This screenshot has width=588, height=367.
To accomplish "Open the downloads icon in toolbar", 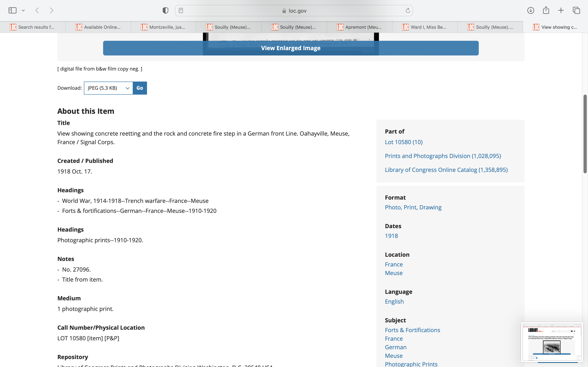I will click(530, 10).
